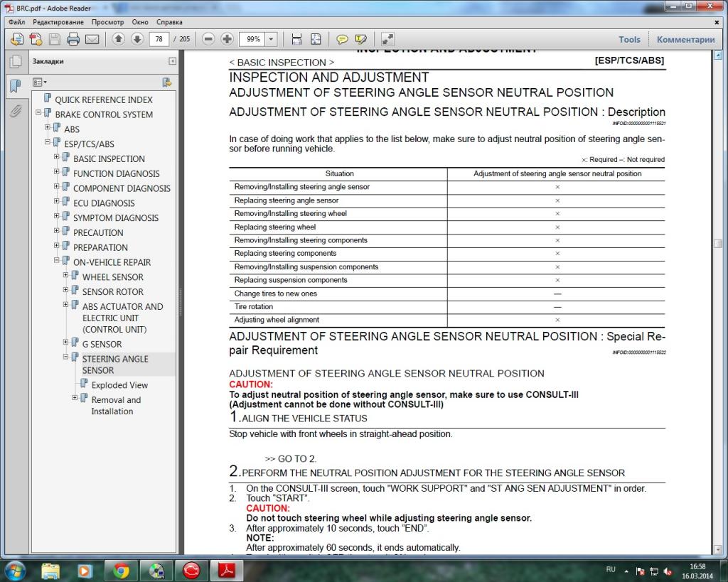Go to next page with down arrow
This screenshot has height=582, width=728.
point(137,39)
